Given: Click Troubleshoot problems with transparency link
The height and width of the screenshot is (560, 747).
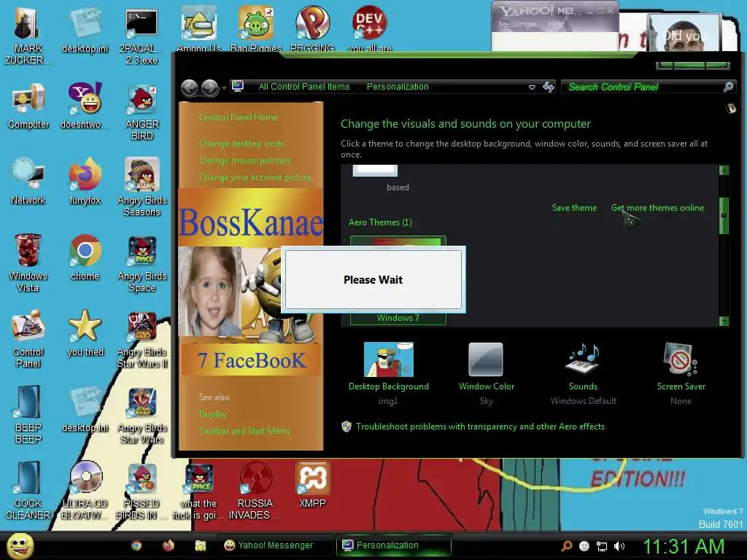Looking at the screenshot, I should point(480,427).
